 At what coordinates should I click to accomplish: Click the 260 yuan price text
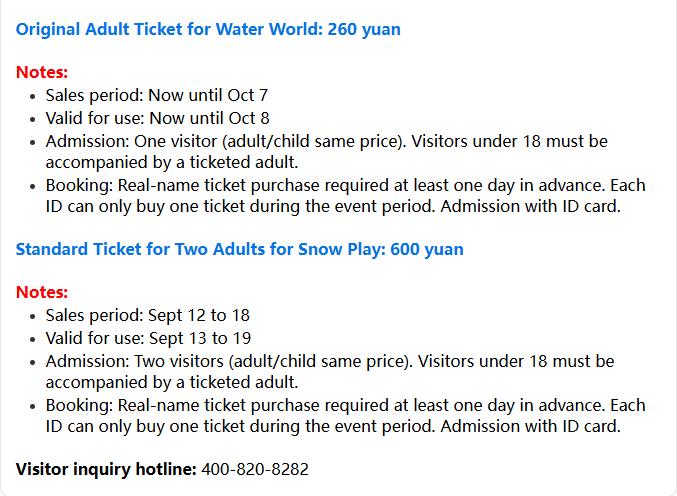364,29
